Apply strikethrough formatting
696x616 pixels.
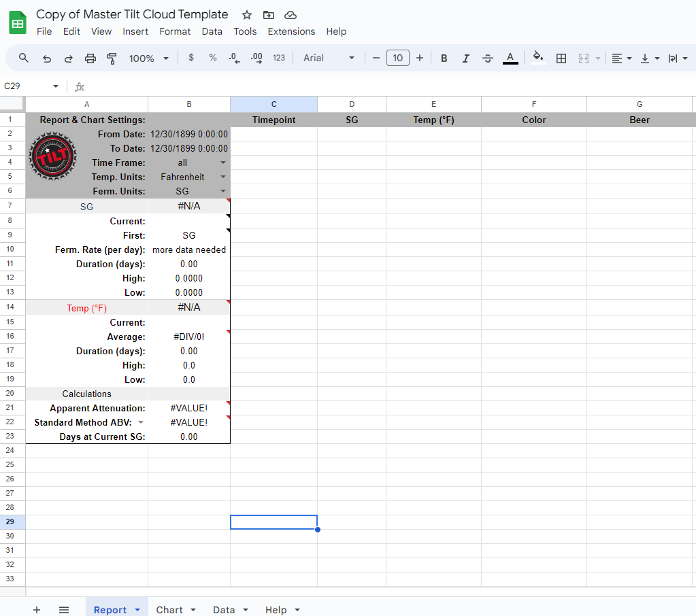pyautogui.click(x=488, y=58)
